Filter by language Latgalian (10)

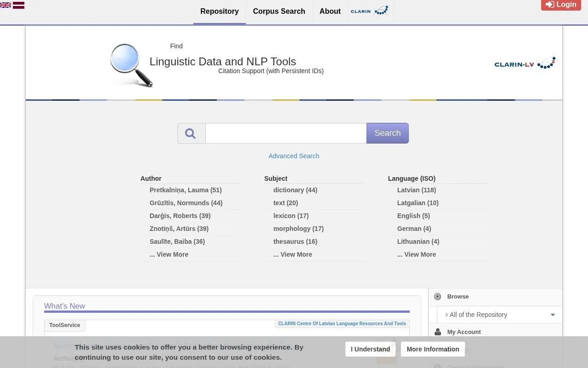tap(418, 203)
